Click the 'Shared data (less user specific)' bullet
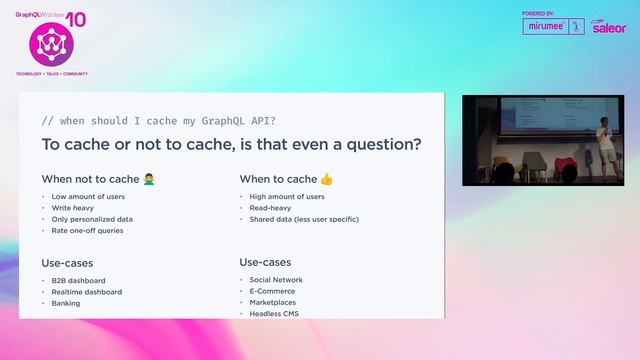Image resolution: width=640 pixels, height=360 pixels. click(x=304, y=219)
